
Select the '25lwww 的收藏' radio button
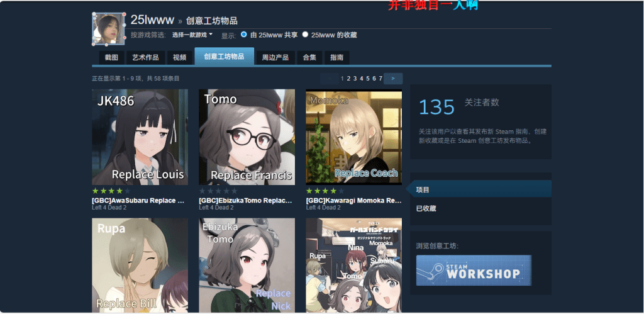(x=306, y=35)
